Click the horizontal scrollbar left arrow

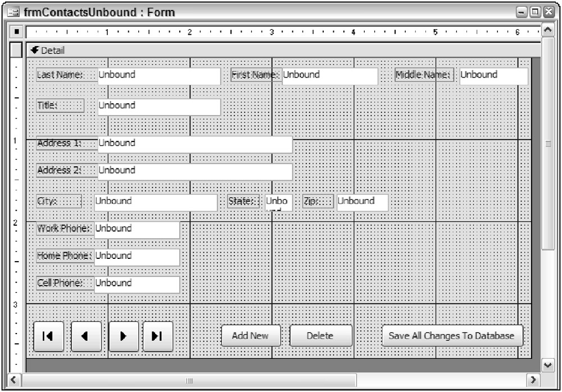pyautogui.click(x=13, y=380)
